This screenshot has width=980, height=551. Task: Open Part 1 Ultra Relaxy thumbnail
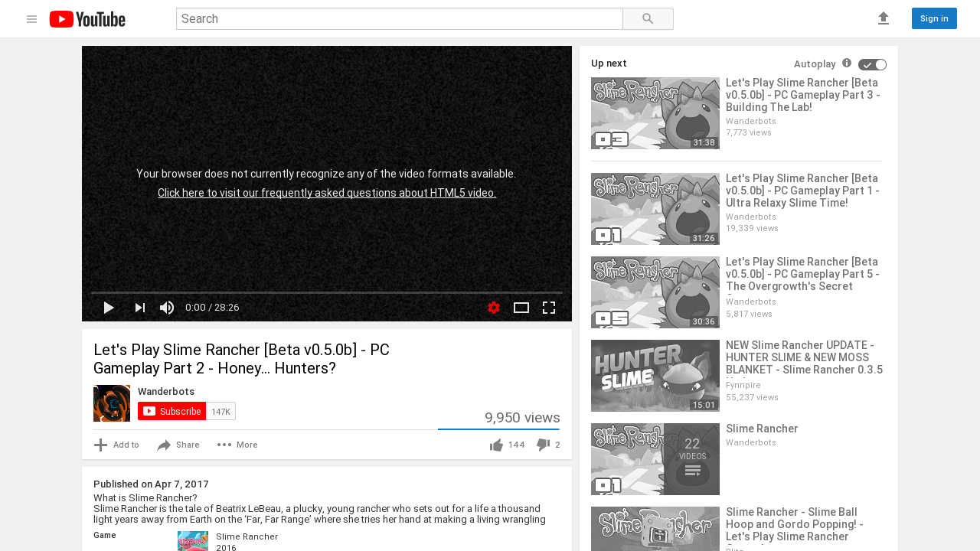coord(655,209)
